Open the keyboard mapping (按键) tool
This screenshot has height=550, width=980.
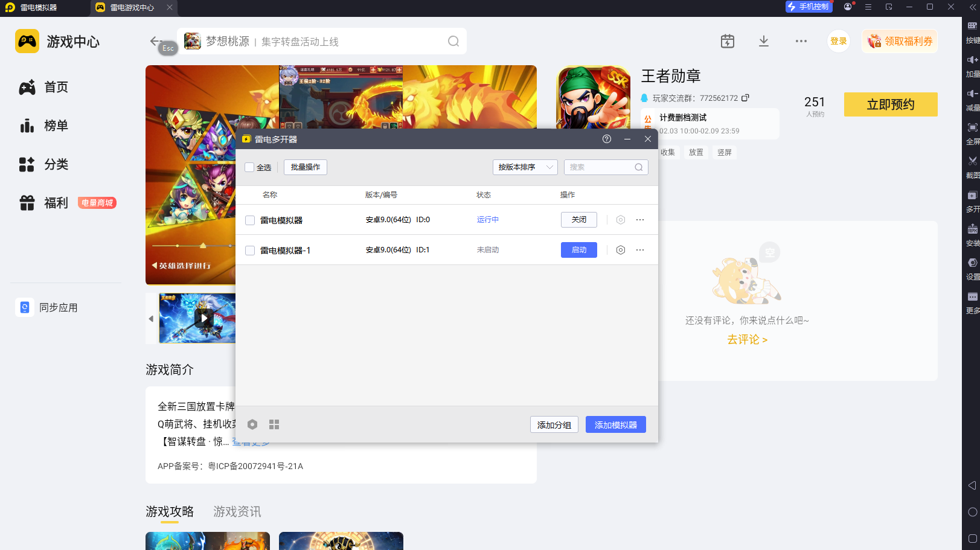tap(972, 26)
